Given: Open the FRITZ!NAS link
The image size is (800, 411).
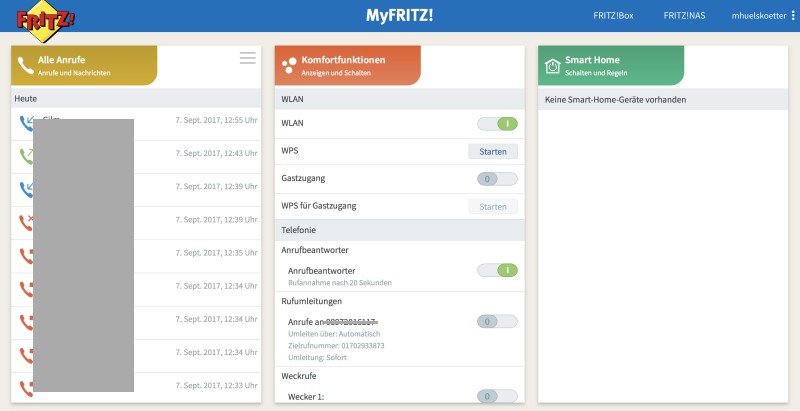Looking at the screenshot, I should pyautogui.click(x=684, y=16).
